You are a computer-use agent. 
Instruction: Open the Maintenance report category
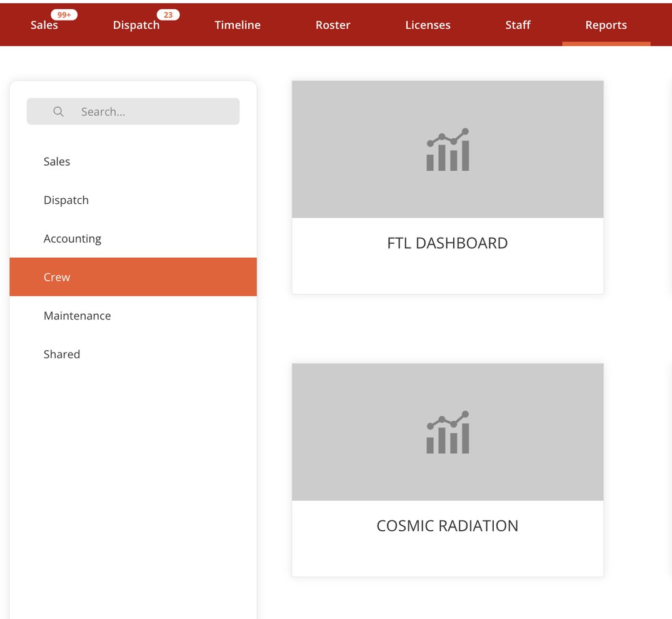[78, 316]
